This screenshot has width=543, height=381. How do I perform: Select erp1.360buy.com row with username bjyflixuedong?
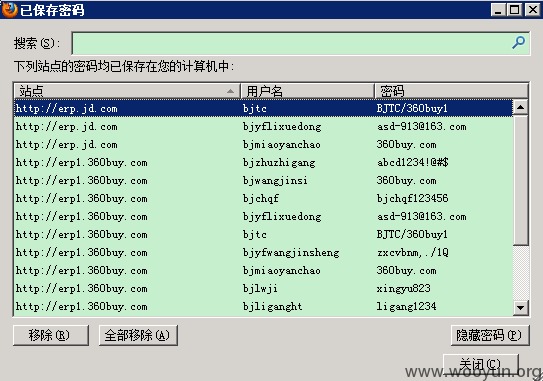click(x=263, y=216)
